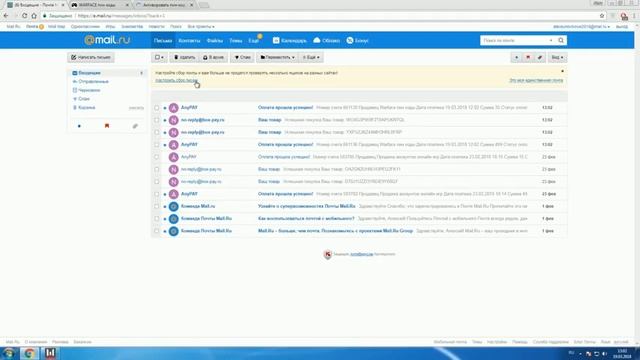Screen dimensions: 640x360
Task: Select the Темы tab in blue header
Action: click(x=236, y=41)
